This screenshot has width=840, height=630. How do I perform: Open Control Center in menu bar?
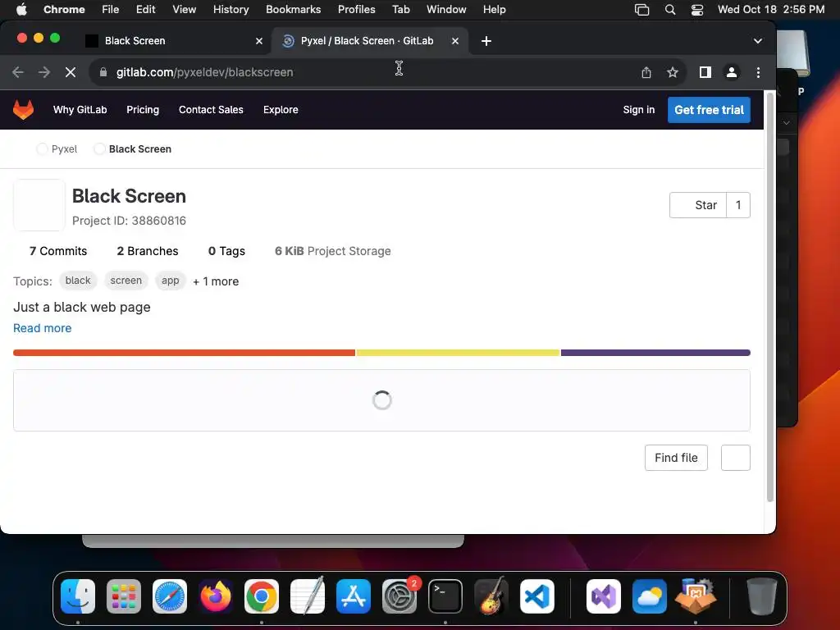pos(697,10)
